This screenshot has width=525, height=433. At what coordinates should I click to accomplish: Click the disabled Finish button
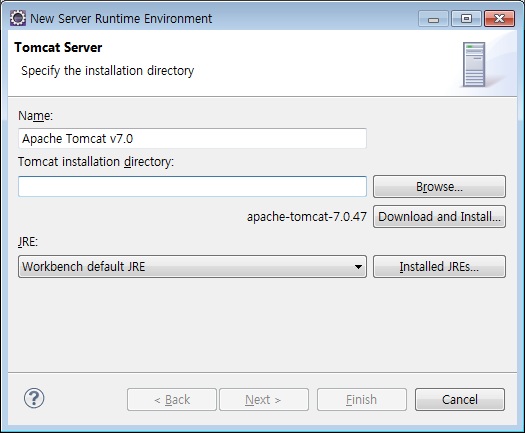pyautogui.click(x=362, y=400)
